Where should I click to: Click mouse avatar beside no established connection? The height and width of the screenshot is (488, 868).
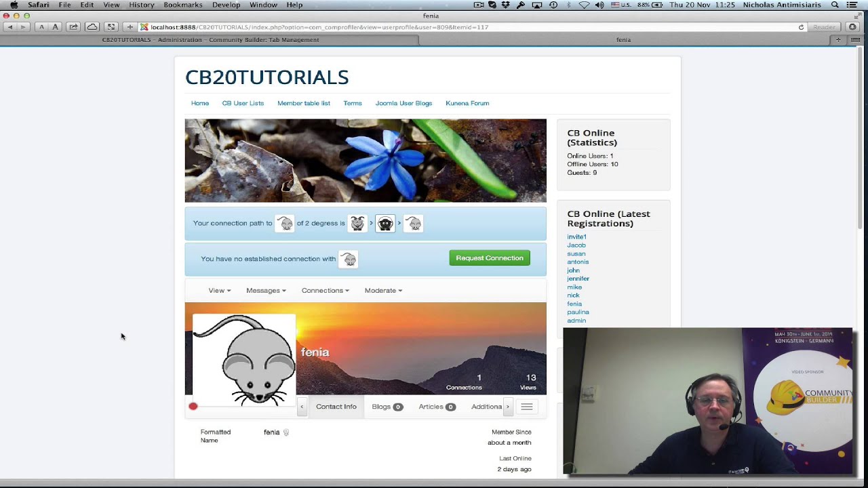(348, 259)
